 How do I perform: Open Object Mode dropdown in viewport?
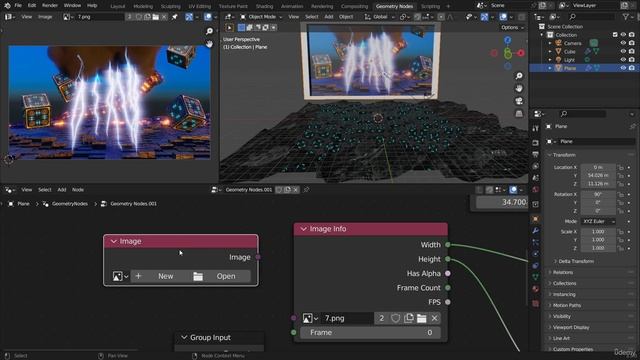[x=260, y=17]
